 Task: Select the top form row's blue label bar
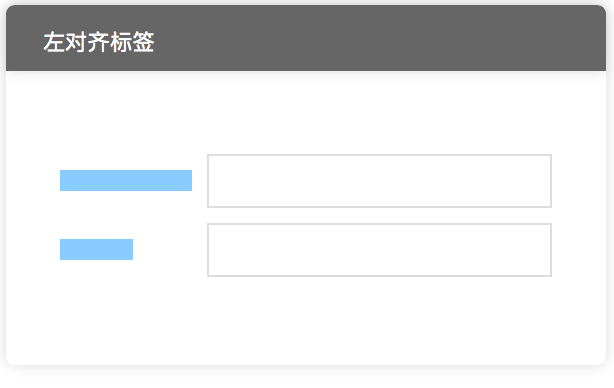tap(126, 180)
